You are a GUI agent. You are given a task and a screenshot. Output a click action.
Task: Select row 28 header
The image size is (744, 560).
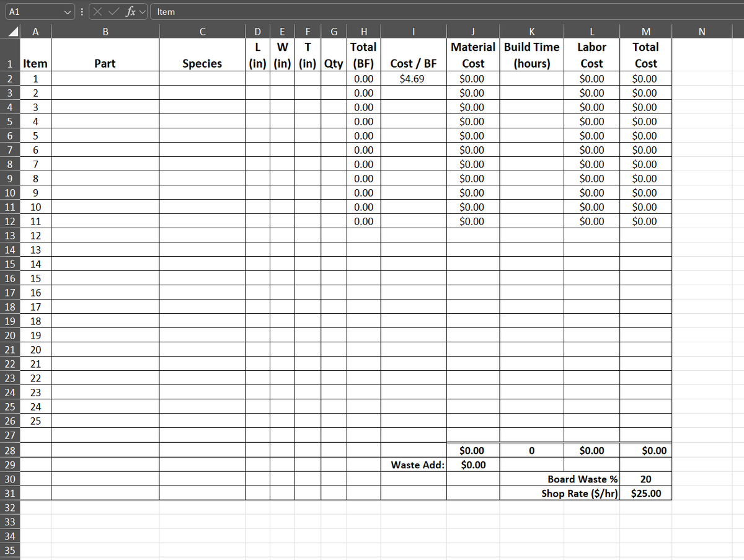9,450
